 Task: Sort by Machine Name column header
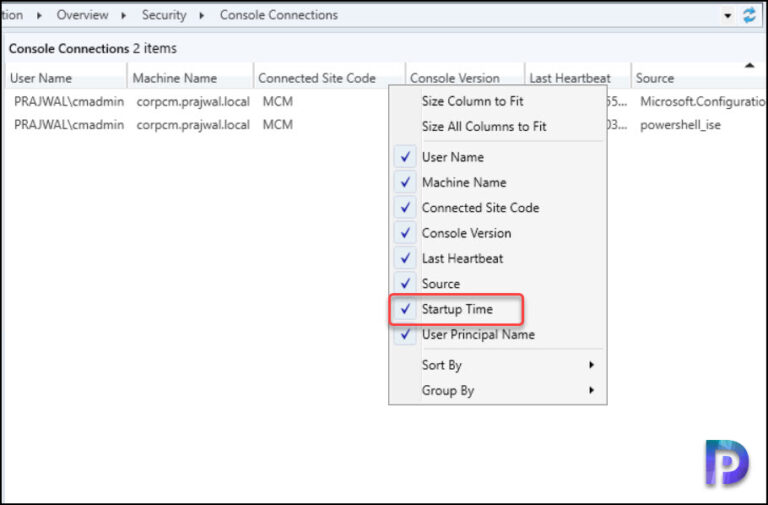(191, 78)
